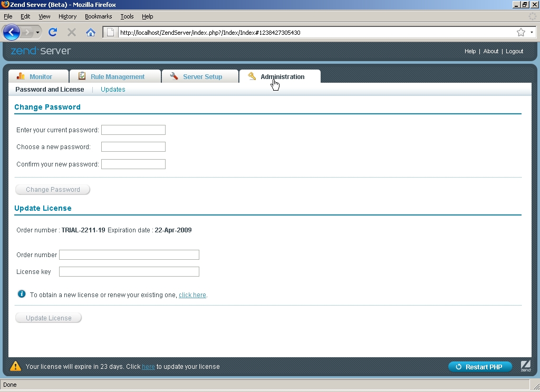Follow the 'here' link in expiry warning
Viewport: 540px width, 392px height.
tap(148, 367)
